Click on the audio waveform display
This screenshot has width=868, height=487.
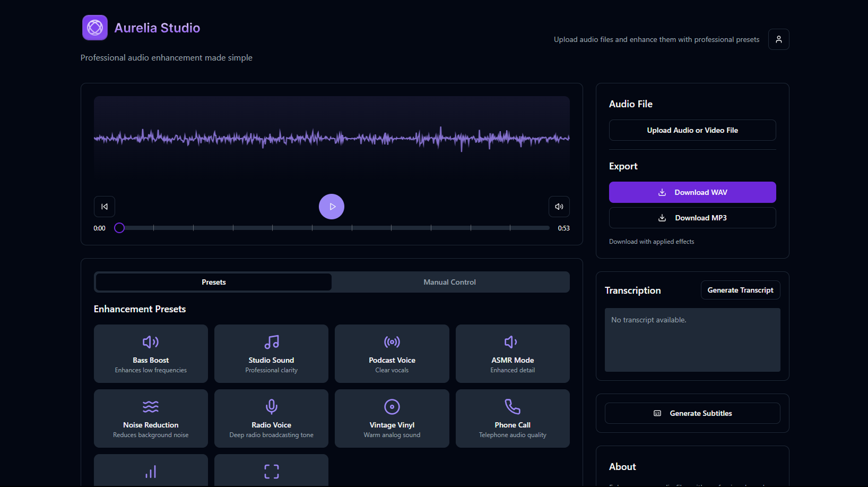pyautogui.click(x=332, y=139)
